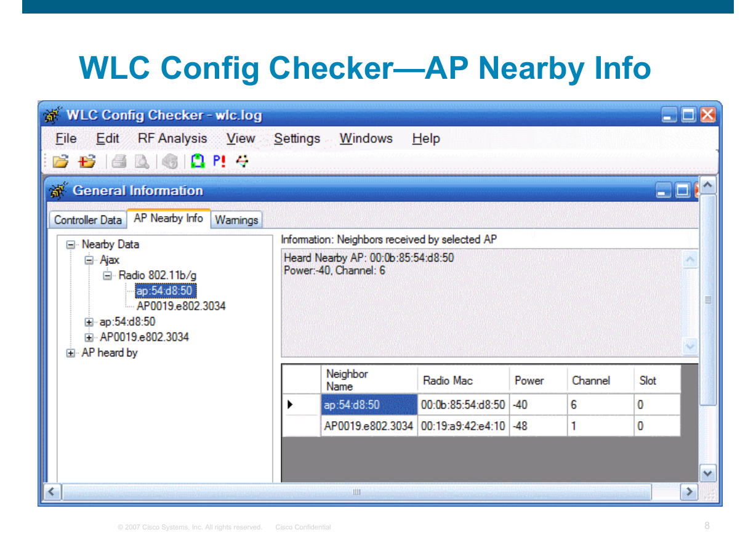Maximize the General Information inner window
Image resolution: width=756 pixels, height=535 pixels.
tap(683, 191)
